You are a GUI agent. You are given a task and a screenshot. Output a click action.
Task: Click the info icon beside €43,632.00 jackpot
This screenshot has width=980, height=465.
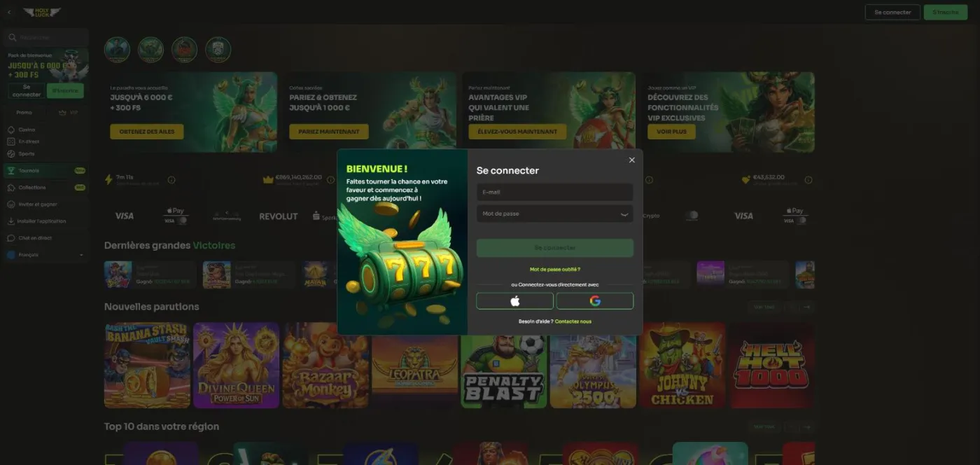[x=808, y=180]
